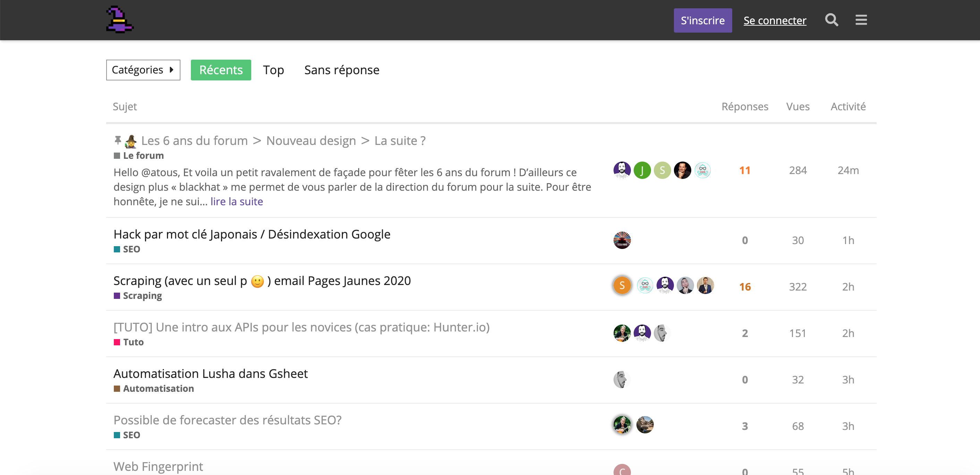
Task: Open bearded purple avatar in the Scraping row
Action: [x=665, y=285]
